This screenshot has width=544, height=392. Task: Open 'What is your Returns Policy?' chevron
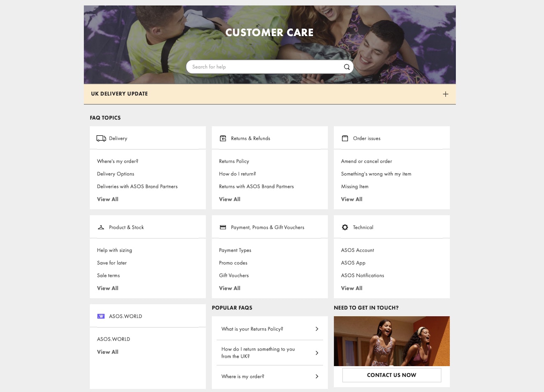[317, 329]
